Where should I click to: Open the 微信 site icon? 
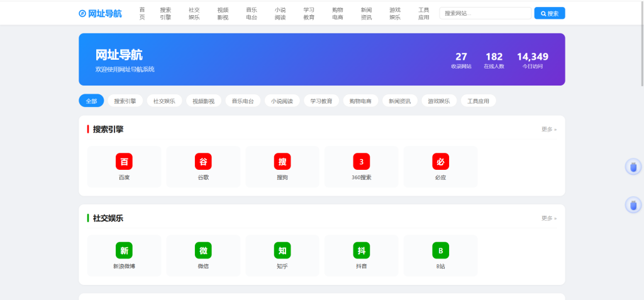[203, 251]
